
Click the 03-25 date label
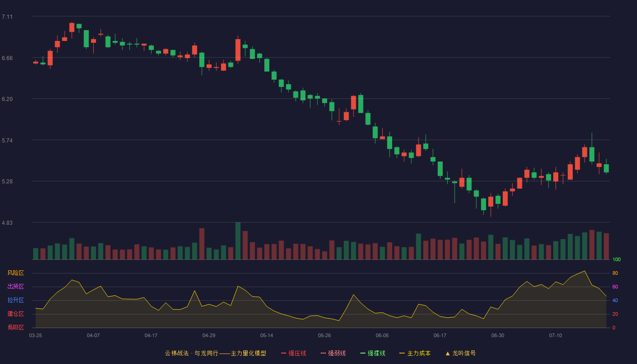(x=35, y=335)
